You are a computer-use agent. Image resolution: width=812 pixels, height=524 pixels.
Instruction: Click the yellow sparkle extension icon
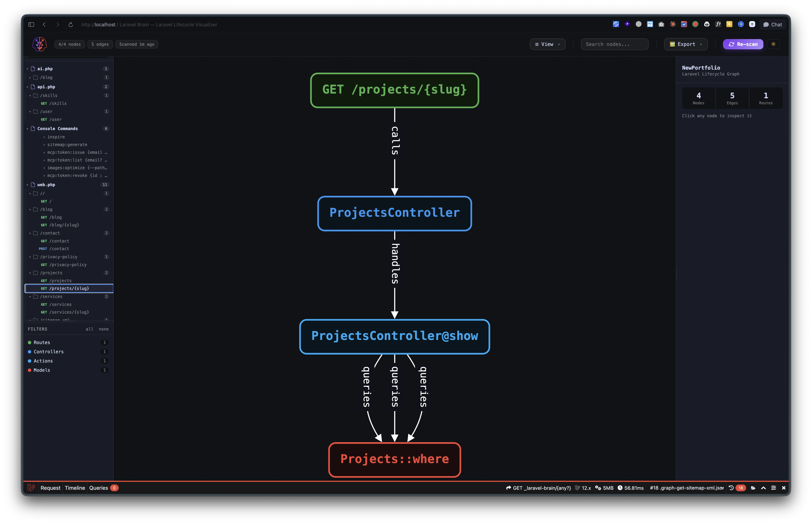coord(729,24)
